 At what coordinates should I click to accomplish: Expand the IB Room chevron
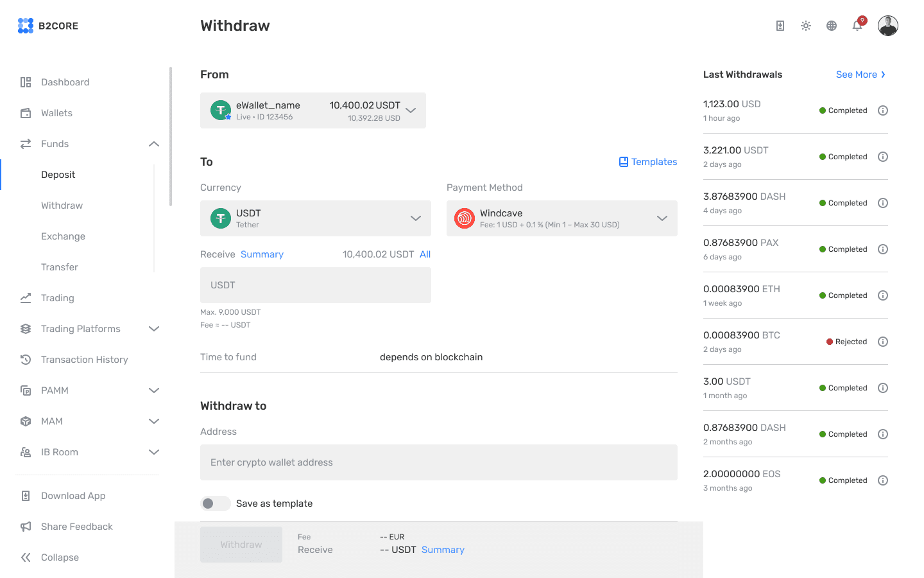(154, 452)
